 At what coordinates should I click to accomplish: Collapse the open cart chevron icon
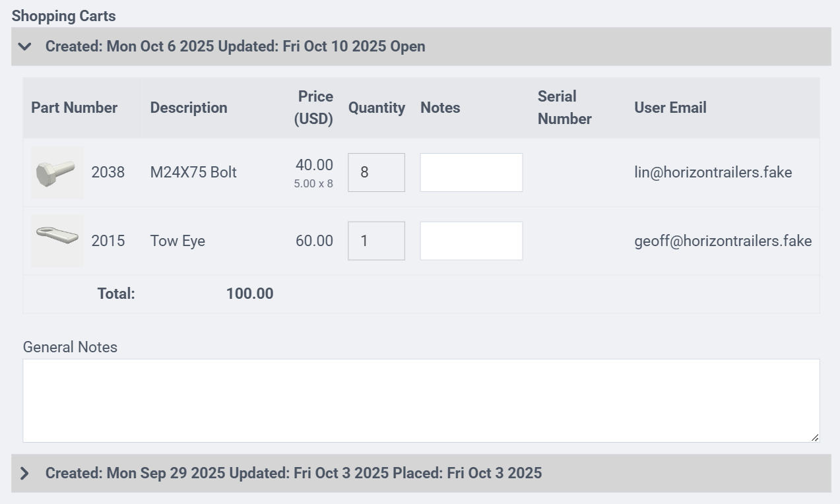pyautogui.click(x=25, y=46)
